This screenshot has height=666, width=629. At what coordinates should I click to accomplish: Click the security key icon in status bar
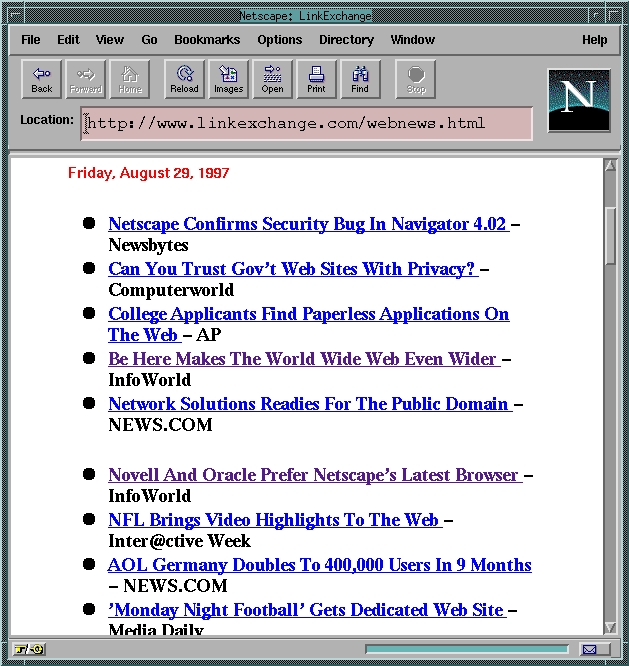30,649
